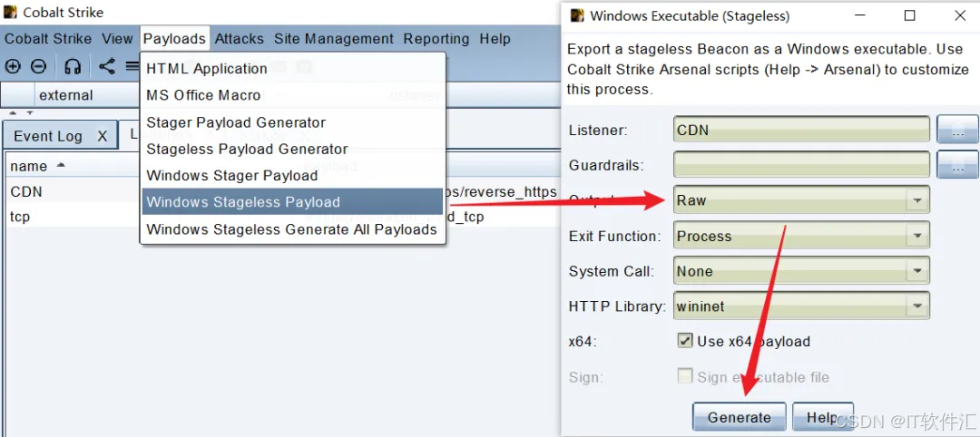Open the Attacks menu

tap(240, 39)
